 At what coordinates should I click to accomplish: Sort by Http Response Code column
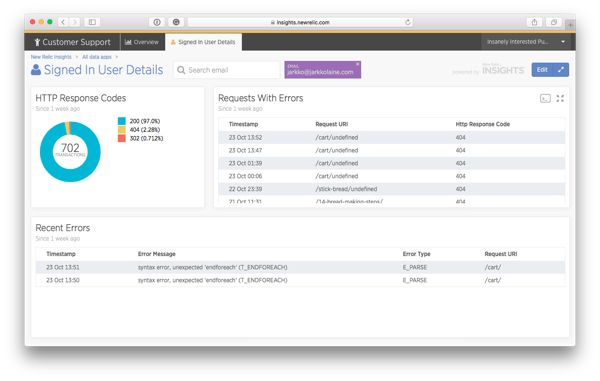click(483, 124)
